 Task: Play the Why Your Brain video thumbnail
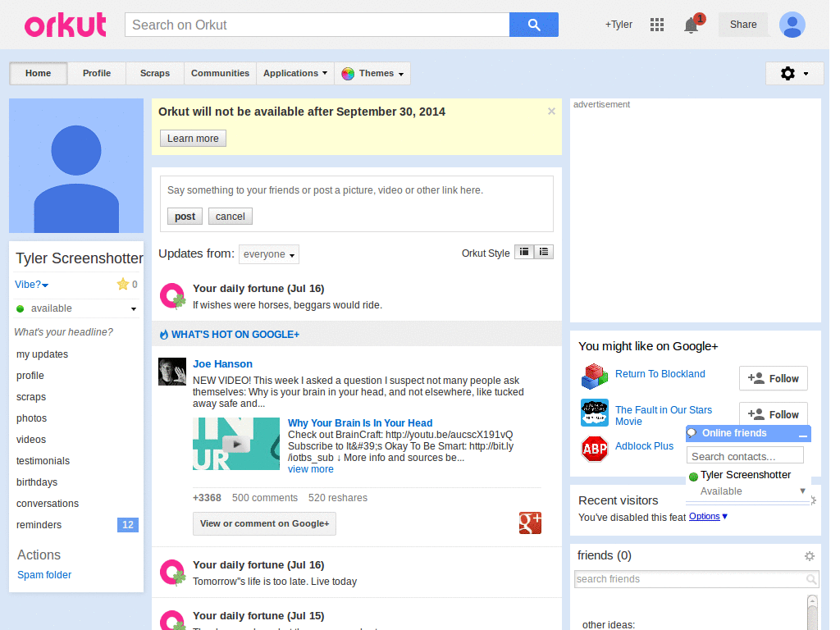tap(235, 444)
